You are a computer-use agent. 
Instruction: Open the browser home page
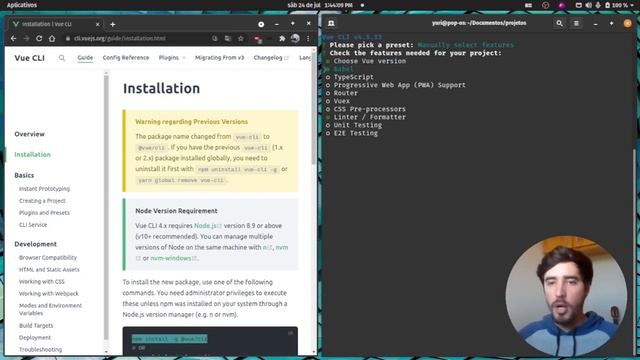click(x=52, y=38)
